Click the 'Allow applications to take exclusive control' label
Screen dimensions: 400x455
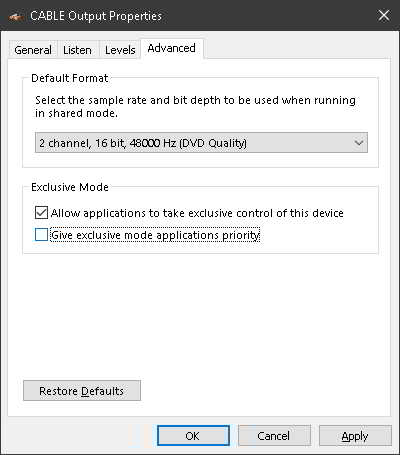[x=197, y=213]
